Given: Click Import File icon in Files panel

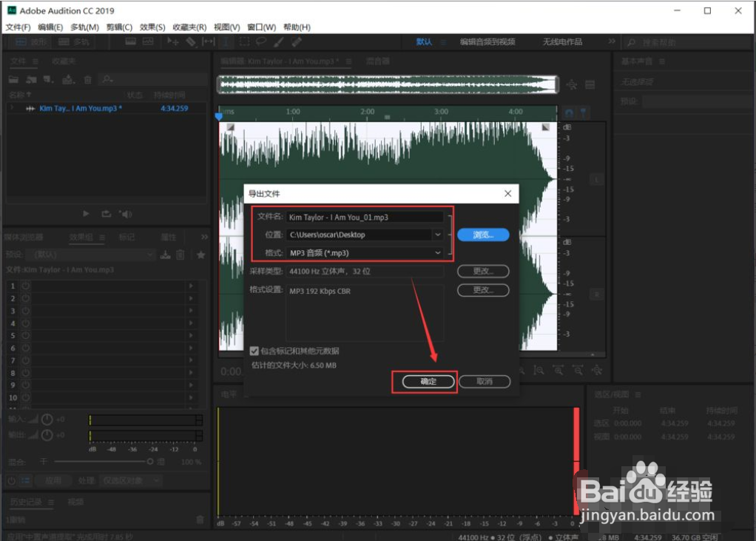Looking at the screenshot, I should tap(32, 80).
